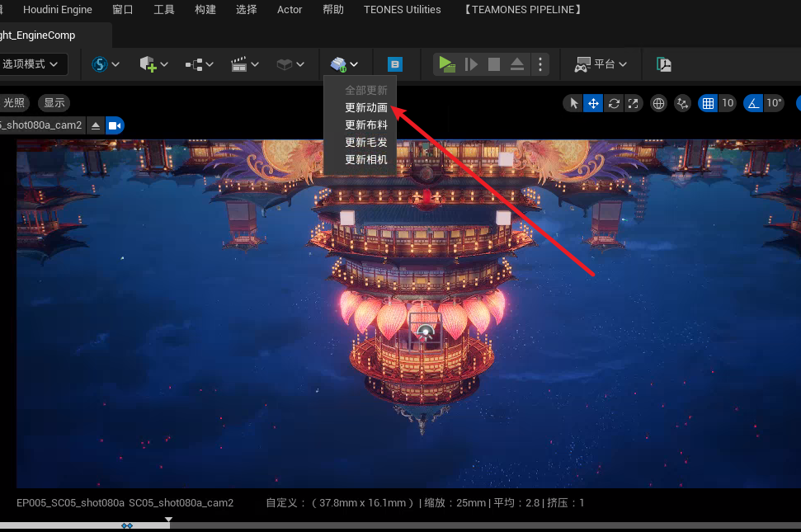Open the 帮助 menu
Viewport: 801px width, 532px height.
click(333, 10)
